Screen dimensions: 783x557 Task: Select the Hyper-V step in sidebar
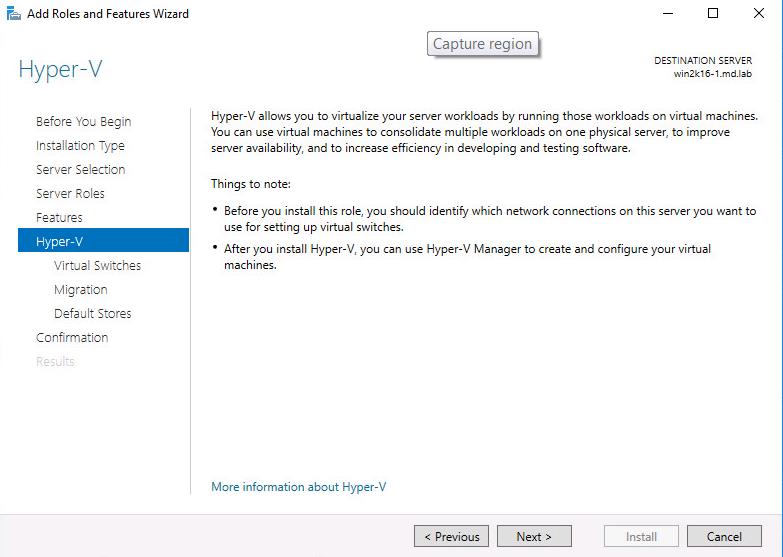coord(103,240)
